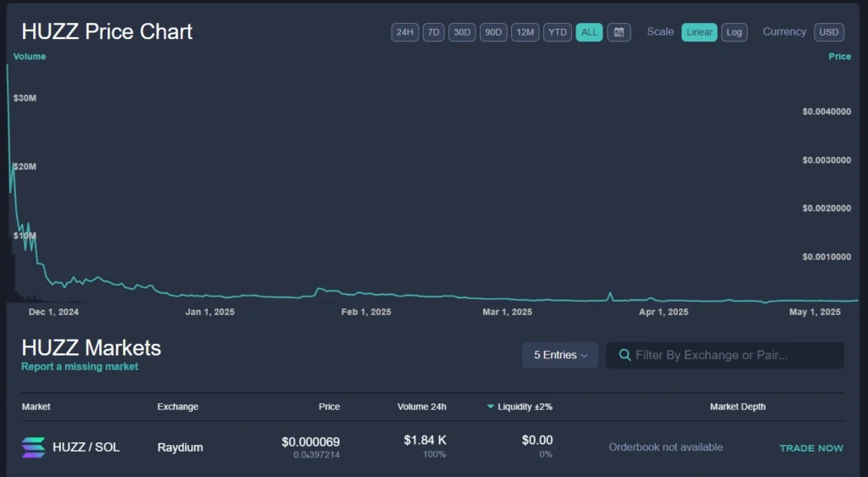Click the Volume axis legend label

point(30,57)
